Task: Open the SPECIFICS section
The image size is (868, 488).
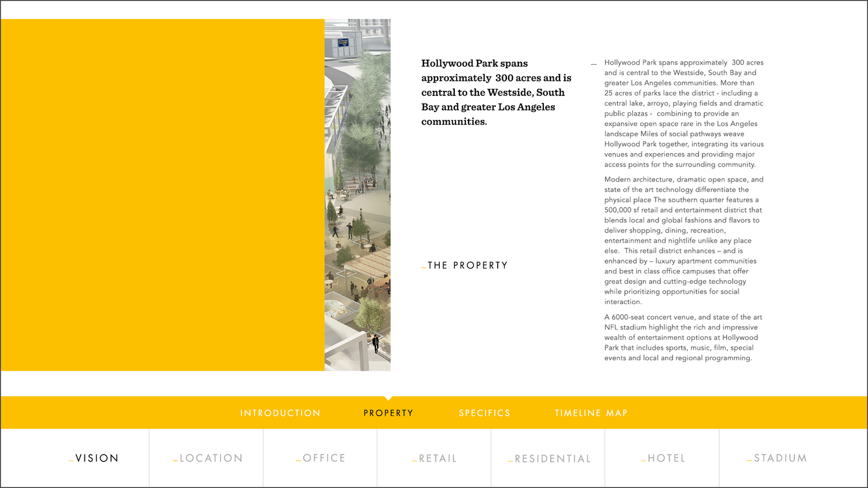Action: click(484, 413)
